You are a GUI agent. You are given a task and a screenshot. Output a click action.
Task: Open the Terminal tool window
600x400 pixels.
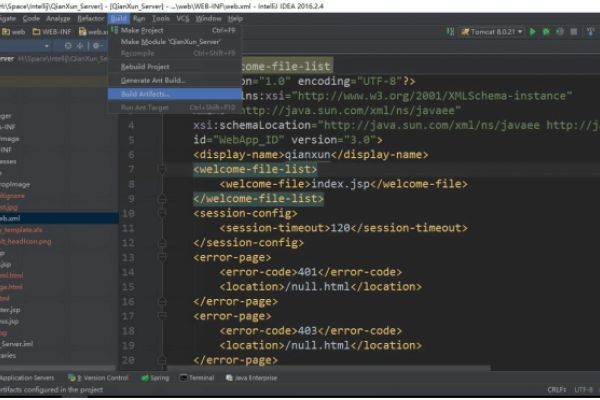[x=197, y=378]
